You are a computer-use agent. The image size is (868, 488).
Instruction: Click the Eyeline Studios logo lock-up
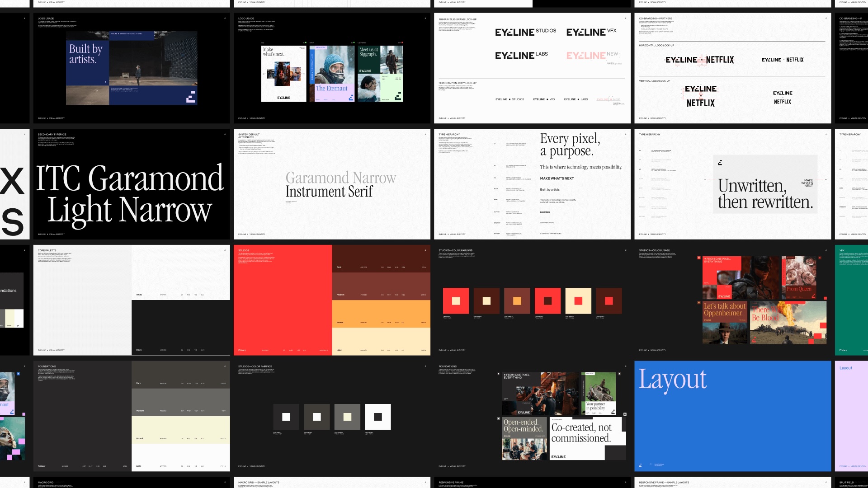coord(525,32)
